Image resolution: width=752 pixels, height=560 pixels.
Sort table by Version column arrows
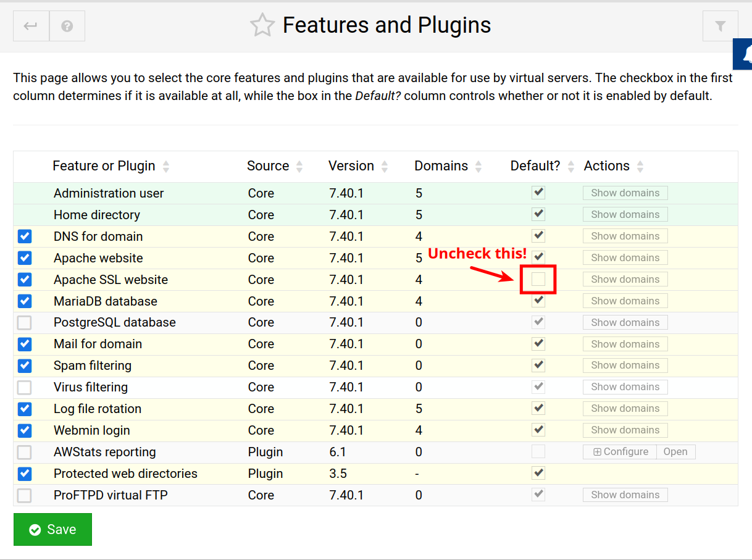point(385,166)
